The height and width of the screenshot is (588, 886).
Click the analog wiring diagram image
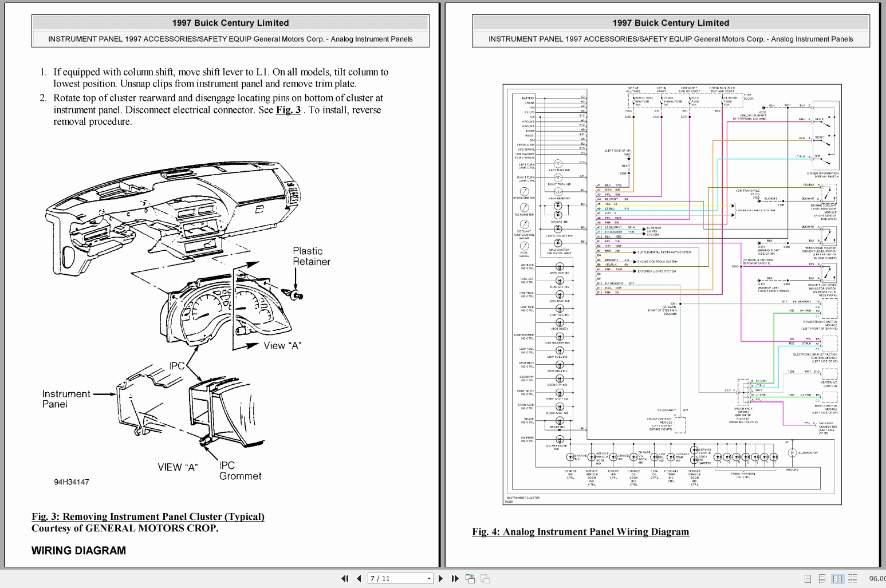click(x=670, y=292)
